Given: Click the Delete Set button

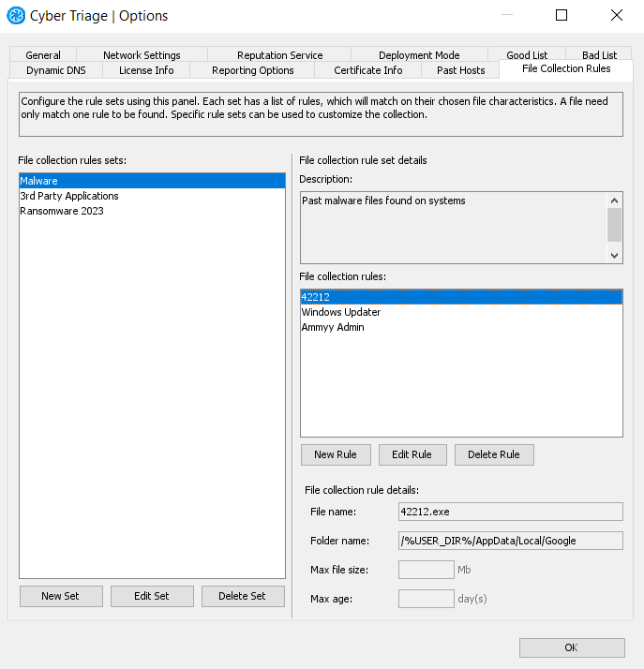Looking at the screenshot, I should [x=243, y=596].
